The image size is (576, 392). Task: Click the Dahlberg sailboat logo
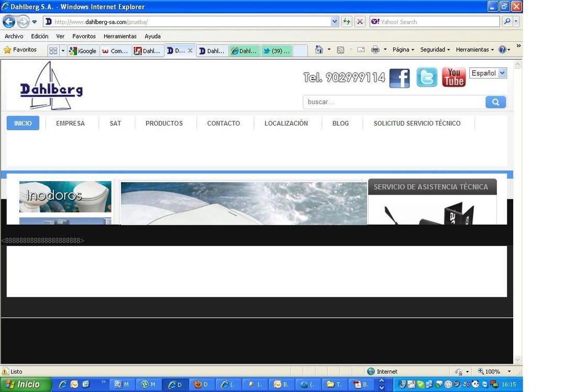(x=51, y=85)
